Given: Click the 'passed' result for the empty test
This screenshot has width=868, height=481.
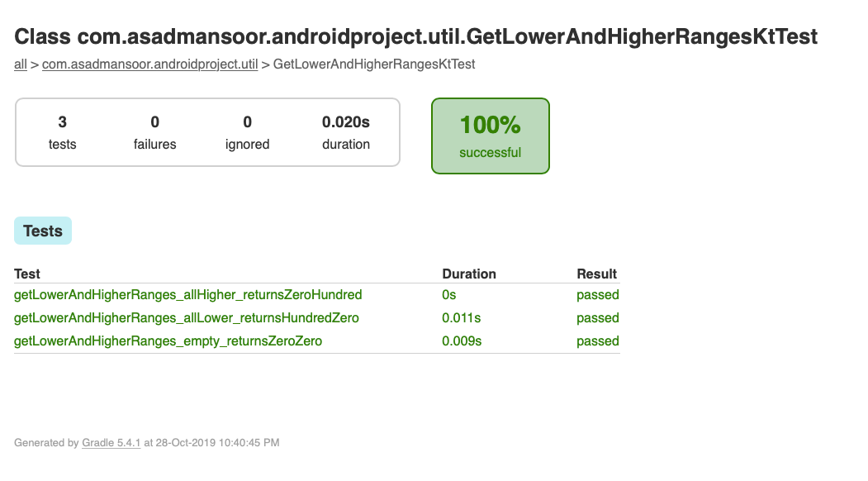Looking at the screenshot, I should pyautogui.click(x=597, y=341).
